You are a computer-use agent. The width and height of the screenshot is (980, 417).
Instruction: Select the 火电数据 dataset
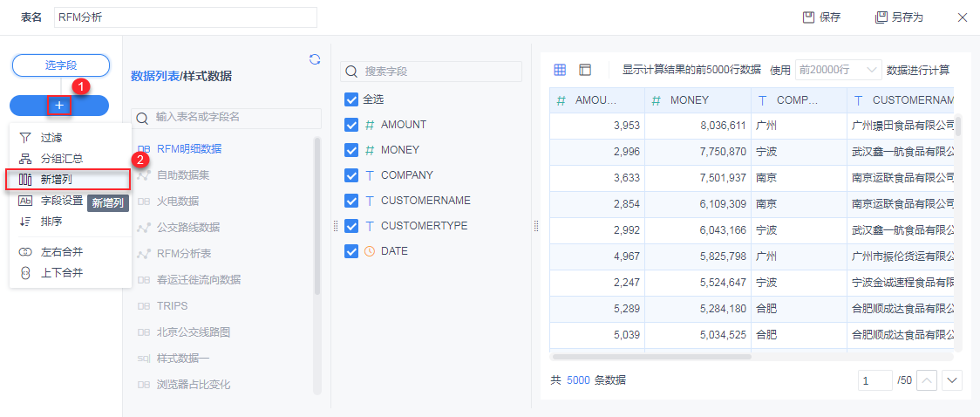(x=178, y=201)
